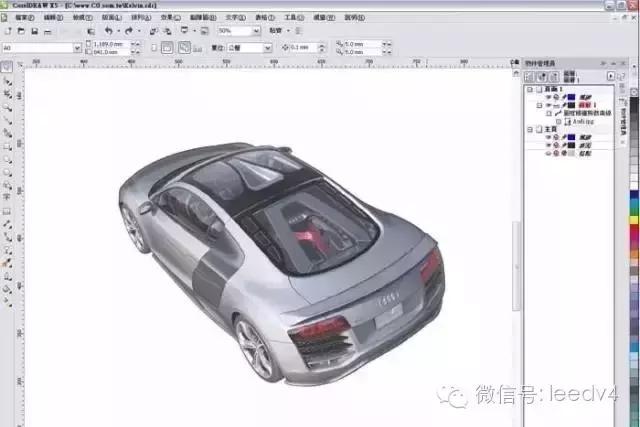The image size is (640, 427).
Task: Click the Import toolbar icon
Action: pyautogui.click(x=153, y=31)
